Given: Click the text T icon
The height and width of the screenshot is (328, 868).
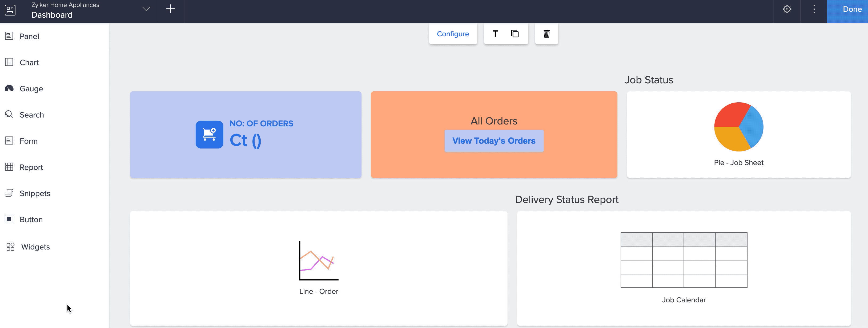Looking at the screenshot, I should coord(495,34).
